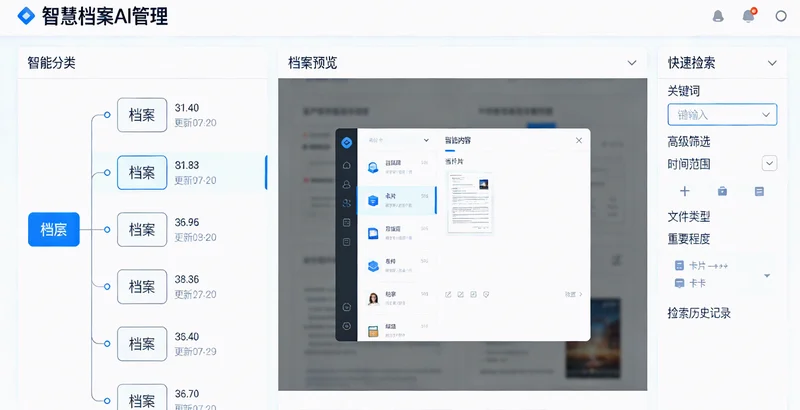The width and height of the screenshot is (800, 410).
Task: Select the 档案 node with value 31.83
Action: [141, 172]
